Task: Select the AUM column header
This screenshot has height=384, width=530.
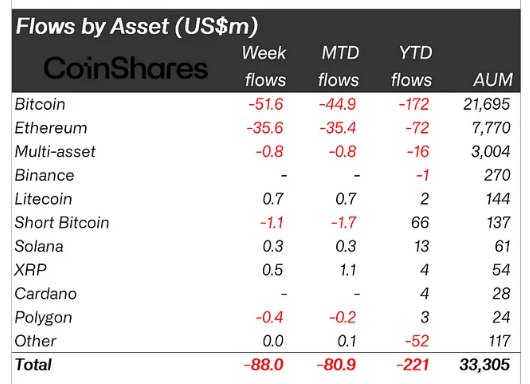Action: [493, 80]
